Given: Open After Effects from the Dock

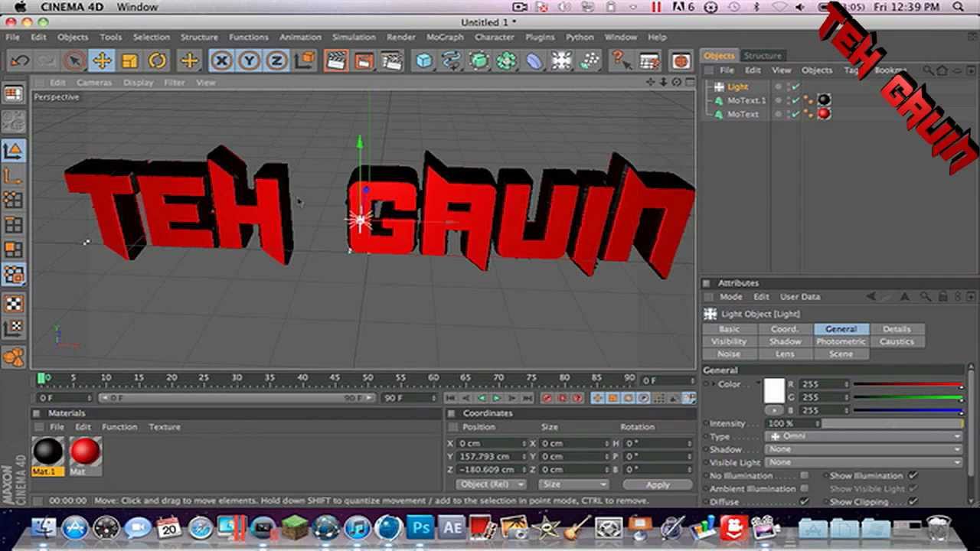Looking at the screenshot, I should point(452,527).
